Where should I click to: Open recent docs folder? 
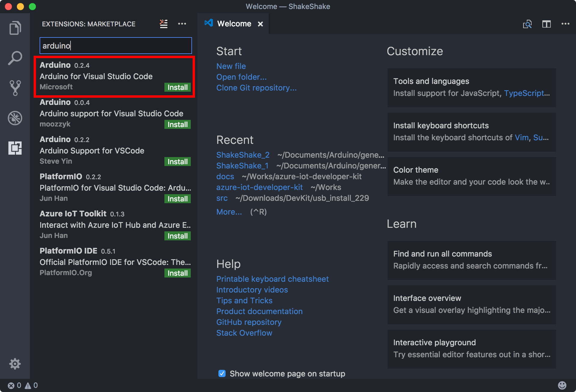225,177
